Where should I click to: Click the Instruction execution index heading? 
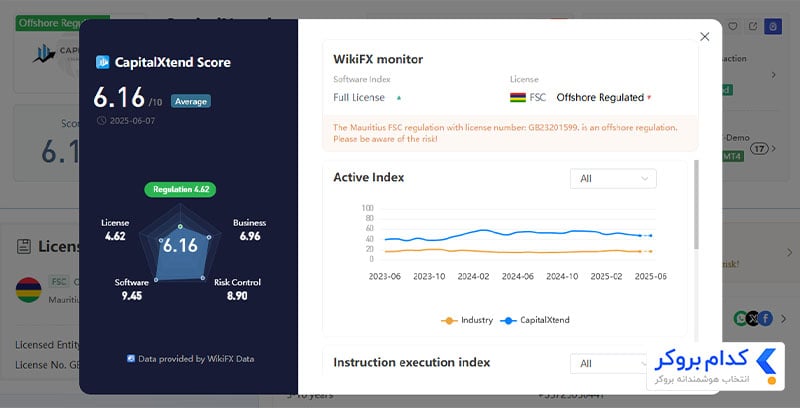tap(412, 363)
